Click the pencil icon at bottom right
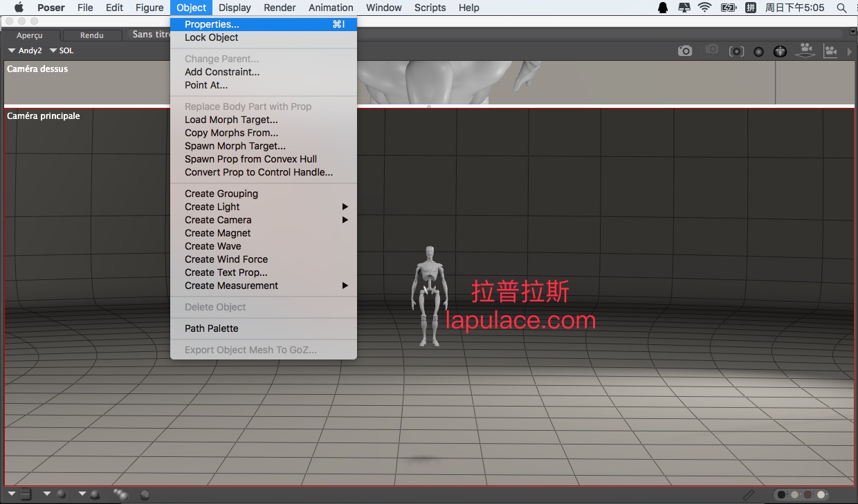This screenshot has width=858, height=504. 749,494
